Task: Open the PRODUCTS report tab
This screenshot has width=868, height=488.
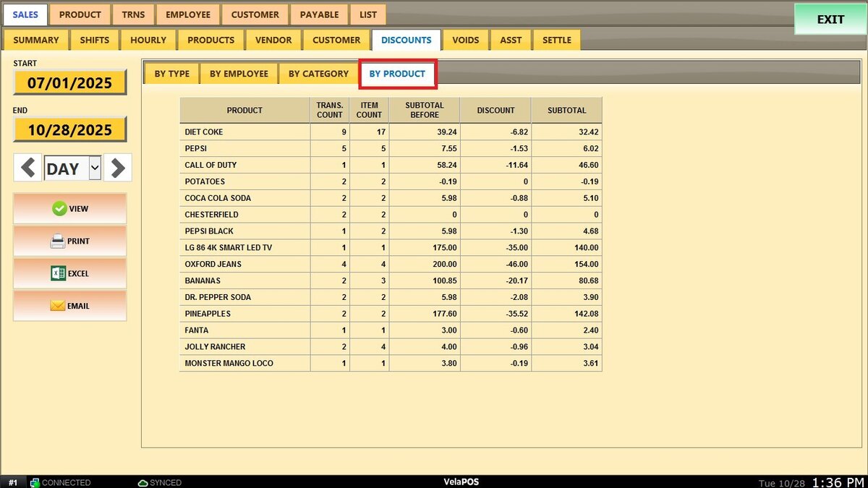Action: click(x=211, y=40)
